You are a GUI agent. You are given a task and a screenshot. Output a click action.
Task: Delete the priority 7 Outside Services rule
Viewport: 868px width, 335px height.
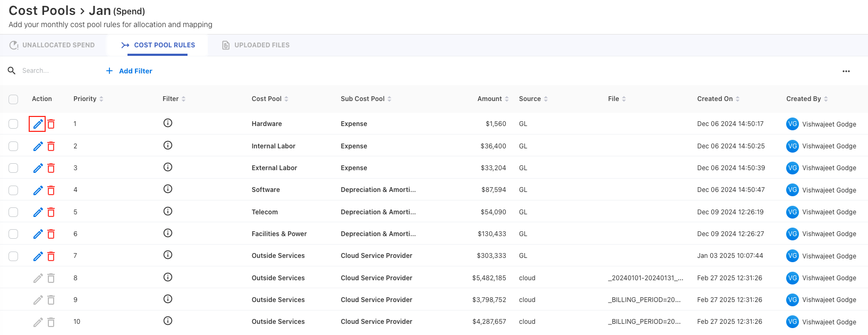coord(51,256)
